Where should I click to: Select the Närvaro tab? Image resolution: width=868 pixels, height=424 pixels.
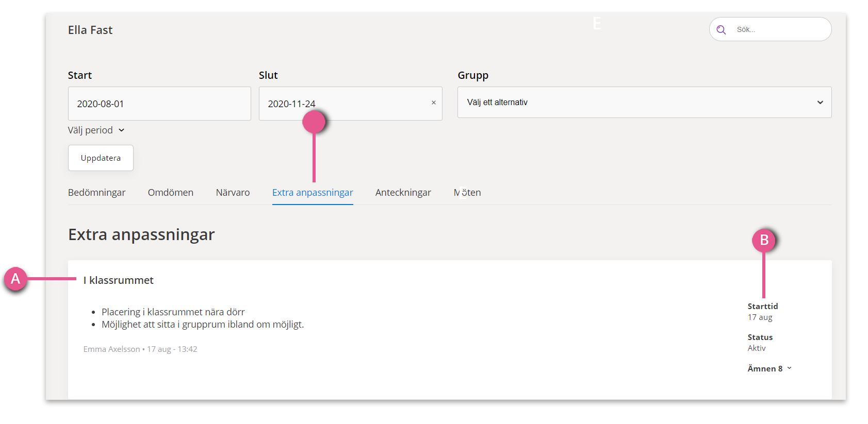point(233,192)
